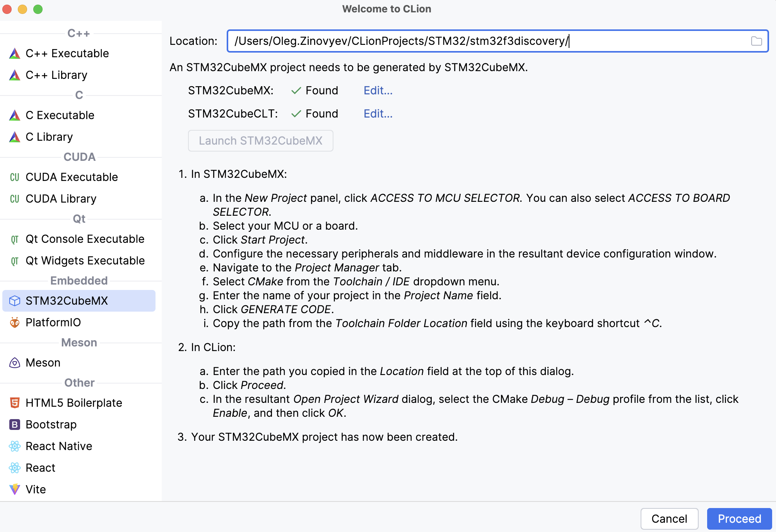Select the C++ Executable project type
The height and width of the screenshot is (532, 776).
tap(67, 53)
